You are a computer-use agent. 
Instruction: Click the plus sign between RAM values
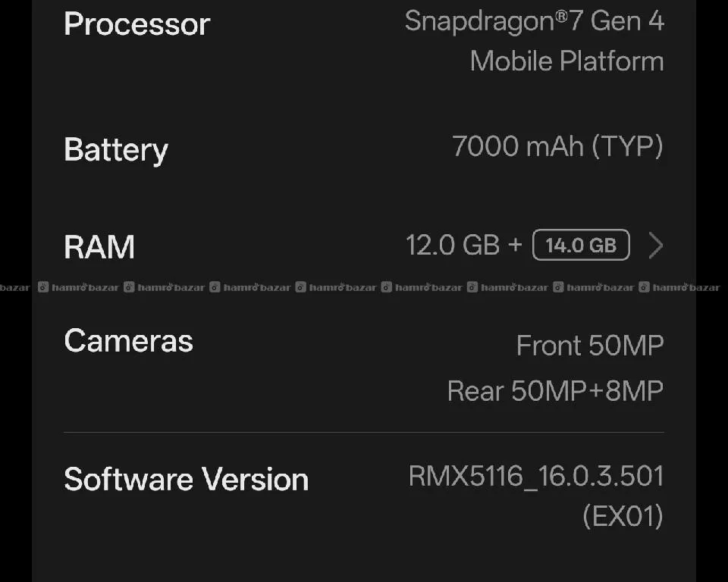click(x=516, y=246)
